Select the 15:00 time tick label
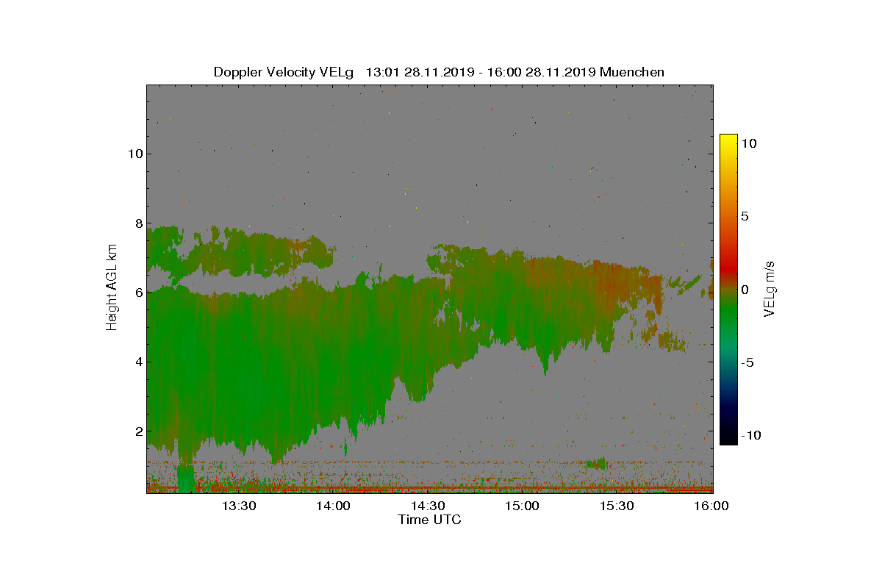This screenshot has width=882, height=588. [x=523, y=506]
